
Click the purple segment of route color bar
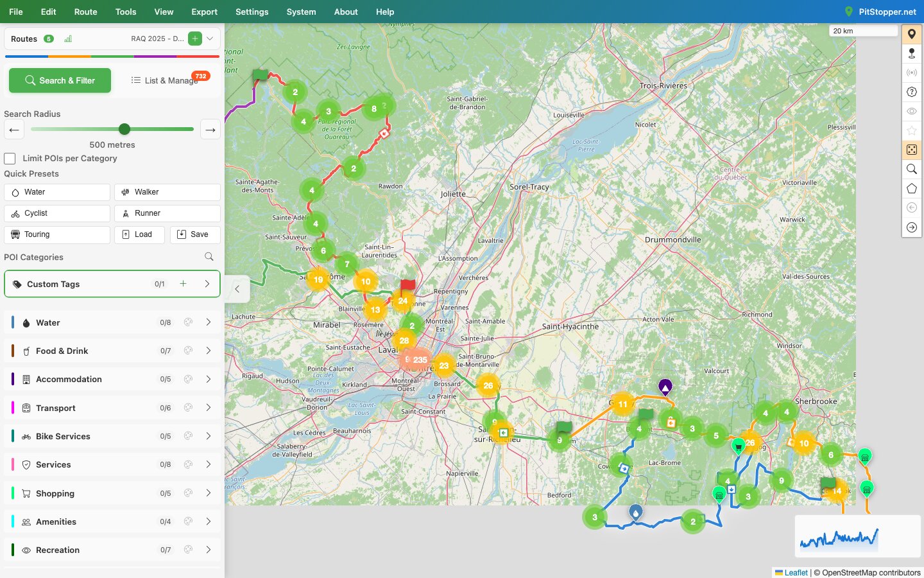point(154,57)
